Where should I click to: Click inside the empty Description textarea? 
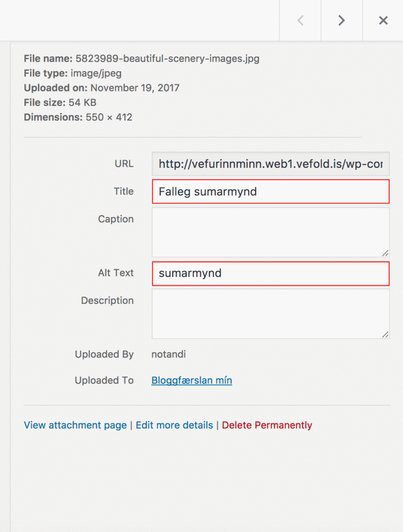pyautogui.click(x=270, y=312)
